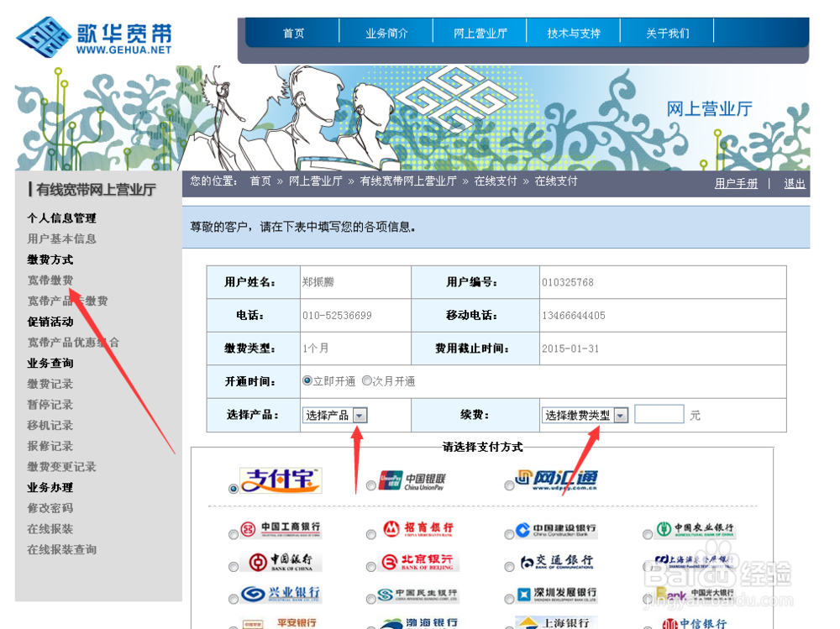The width and height of the screenshot is (840, 629).
Task: Choose 兴业银行 radio button
Action: point(233,599)
